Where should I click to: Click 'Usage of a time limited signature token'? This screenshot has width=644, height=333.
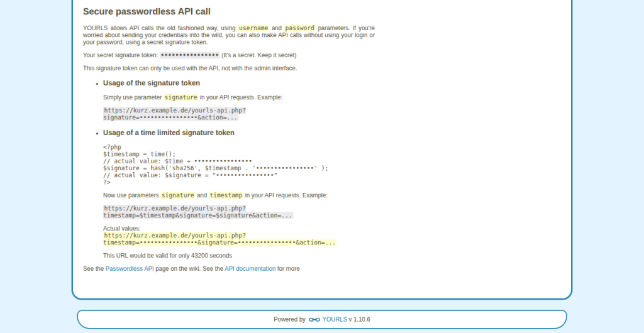coord(169,133)
